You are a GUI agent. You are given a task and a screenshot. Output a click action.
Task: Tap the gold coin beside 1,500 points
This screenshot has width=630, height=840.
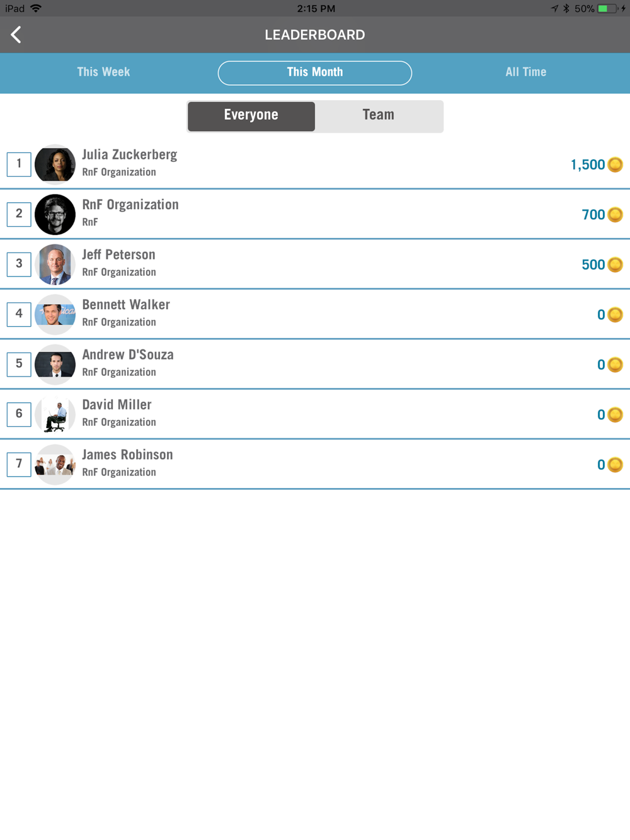(616, 164)
